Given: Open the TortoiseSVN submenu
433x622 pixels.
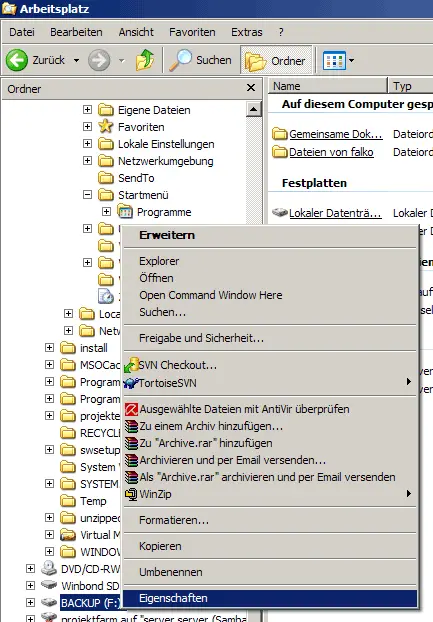Looking at the screenshot, I should click(270, 383).
